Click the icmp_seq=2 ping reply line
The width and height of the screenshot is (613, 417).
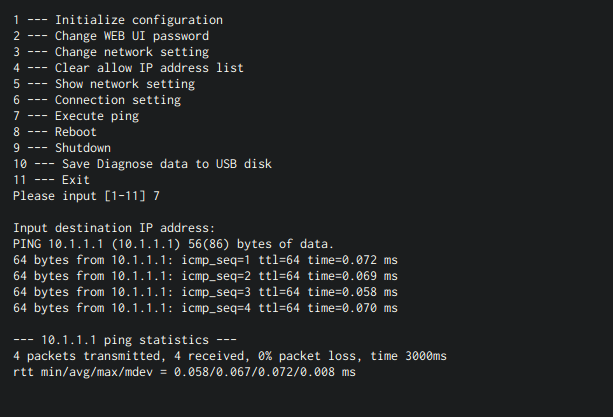[205, 276]
